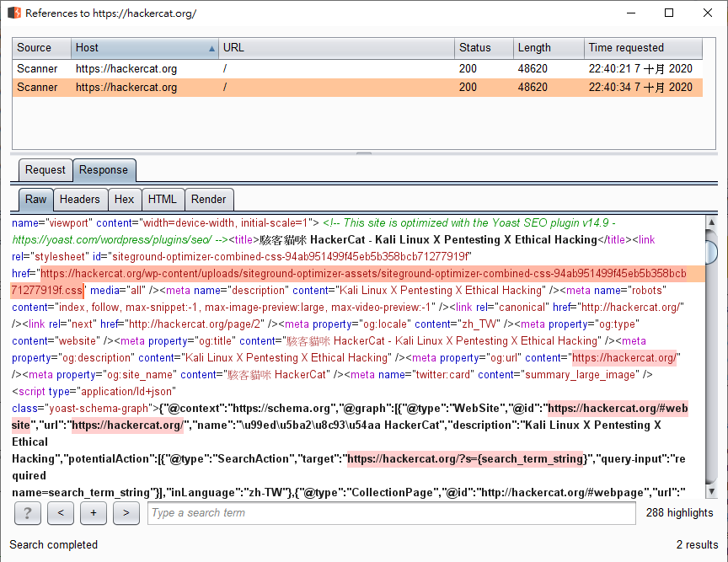Click the '2 results' status text
The width and height of the screenshot is (728, 562).
click(x=697, y=544)
